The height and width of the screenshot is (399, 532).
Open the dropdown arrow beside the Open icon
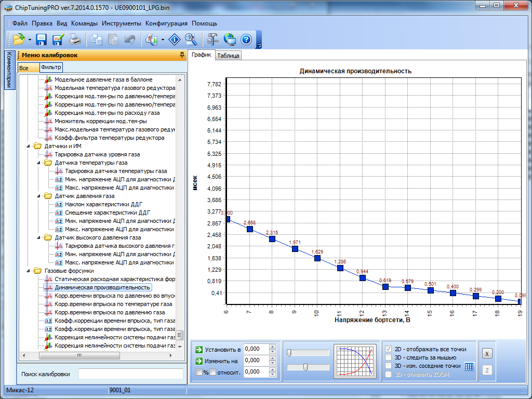(30, 39)
